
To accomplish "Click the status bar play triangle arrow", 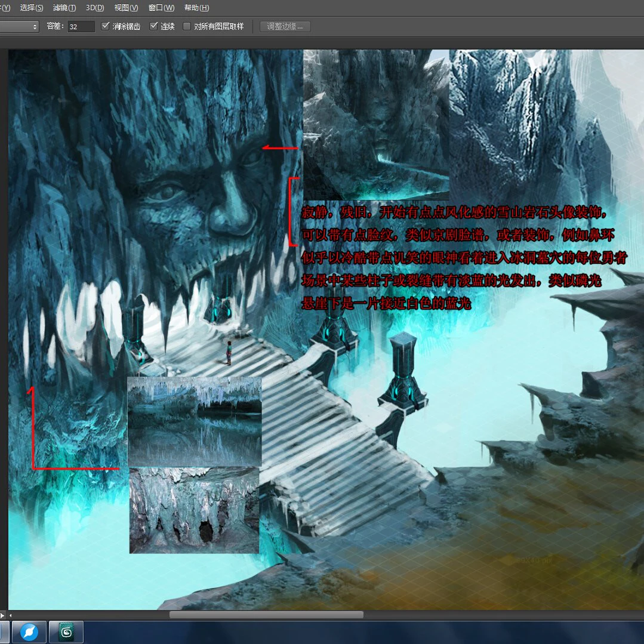I will (x=2, y=615).
